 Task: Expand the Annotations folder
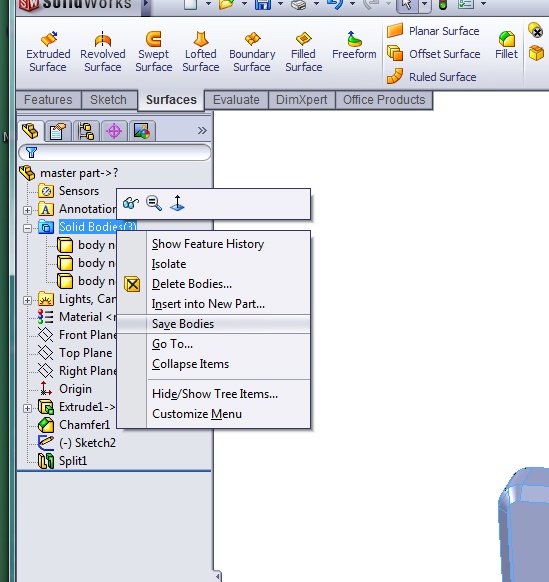[27, 210]
